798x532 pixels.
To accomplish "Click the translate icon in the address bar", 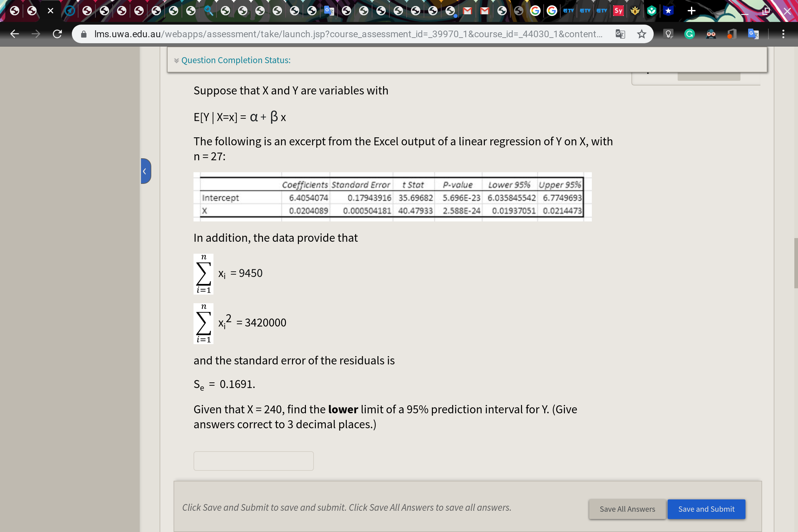I will click(620, 34).
